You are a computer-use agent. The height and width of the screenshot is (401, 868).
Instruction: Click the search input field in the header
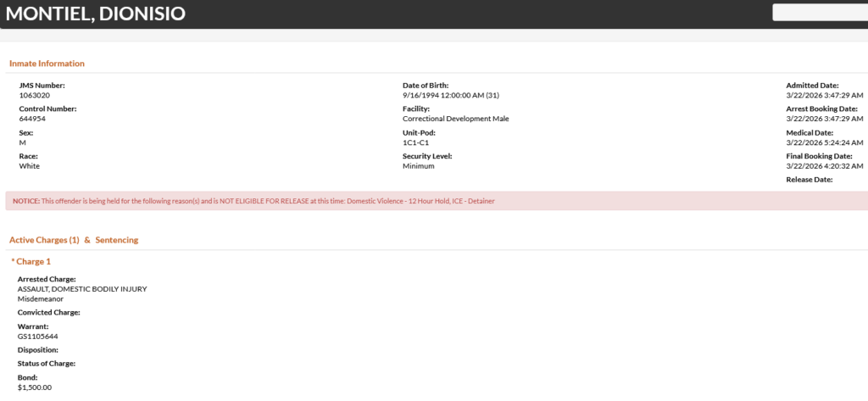click(x=820, y=13)
